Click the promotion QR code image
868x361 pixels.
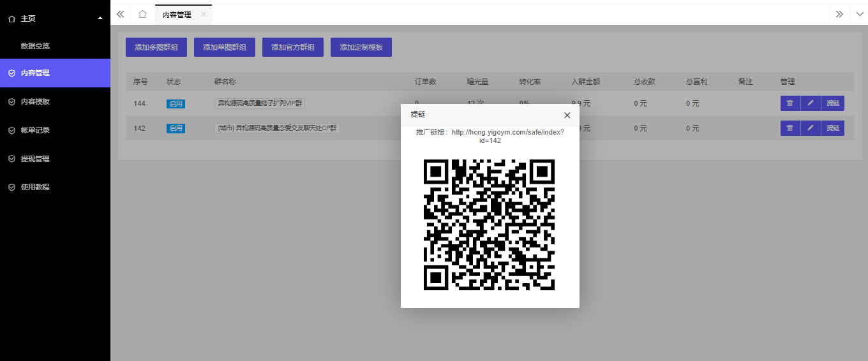coord(490,225)
